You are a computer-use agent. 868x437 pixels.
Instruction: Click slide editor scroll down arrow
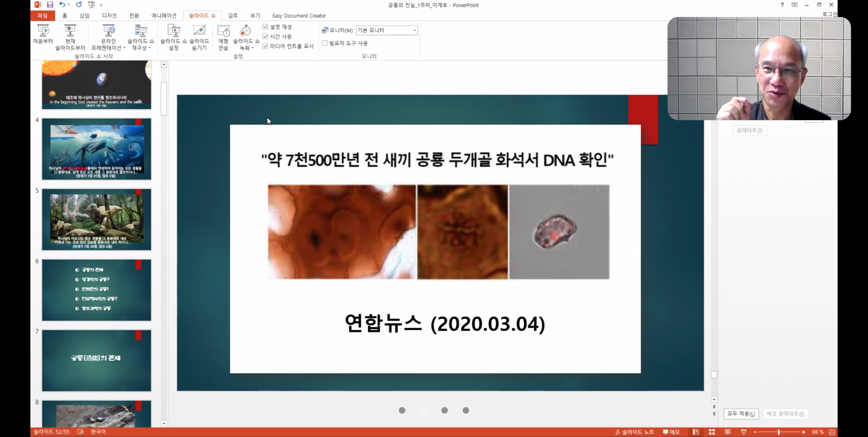click(714, 399)
